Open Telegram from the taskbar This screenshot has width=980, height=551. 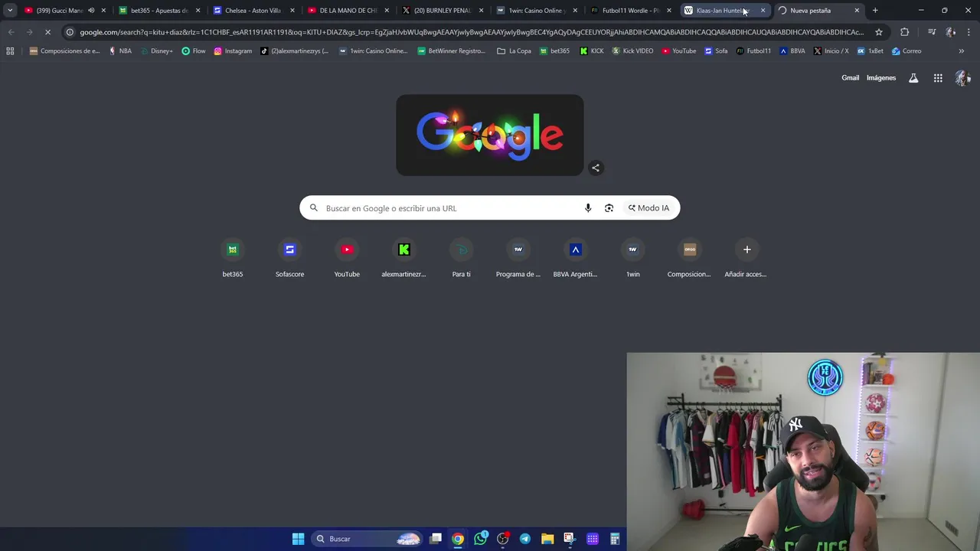click(524, 539)
